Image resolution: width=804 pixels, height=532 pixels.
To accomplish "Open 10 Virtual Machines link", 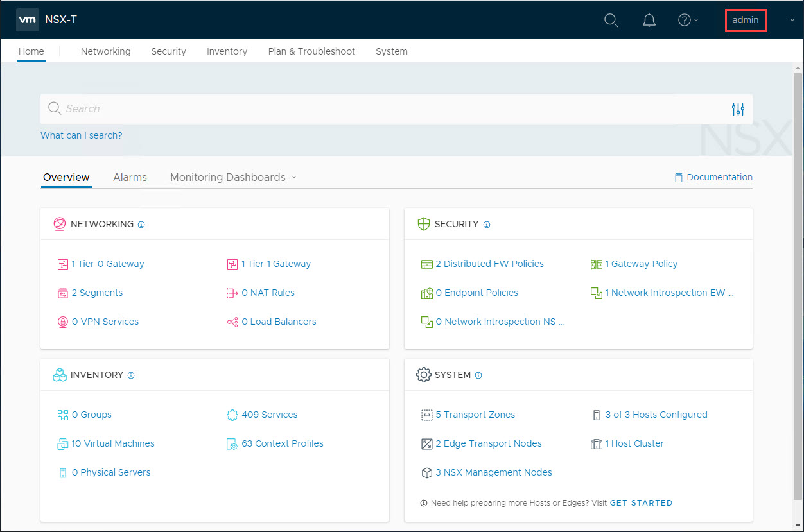I will point(113,443).
